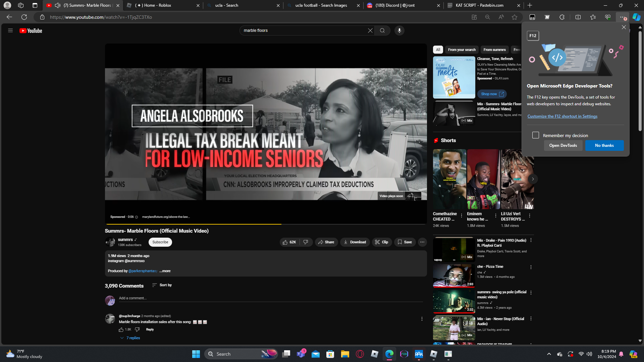This screenshot has width=644, height=362.
Task: Show next Shorts with the arrow
Action: coord(533,179)
